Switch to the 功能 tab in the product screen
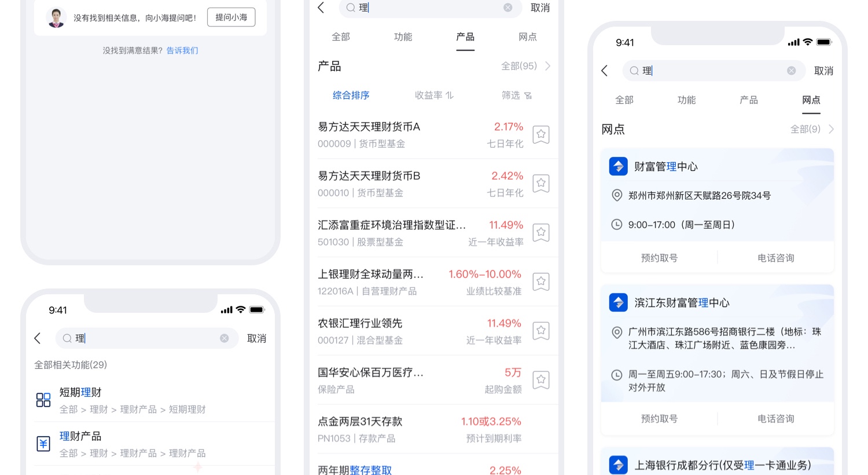Viewport: 868px width, 475px height. tap(403, 37)
